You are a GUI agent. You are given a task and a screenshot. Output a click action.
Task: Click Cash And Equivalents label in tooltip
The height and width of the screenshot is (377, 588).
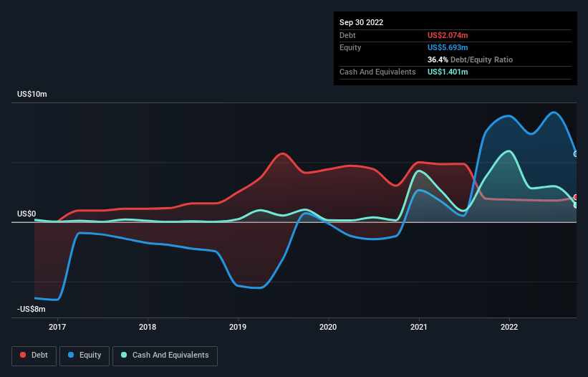[377, 72]
